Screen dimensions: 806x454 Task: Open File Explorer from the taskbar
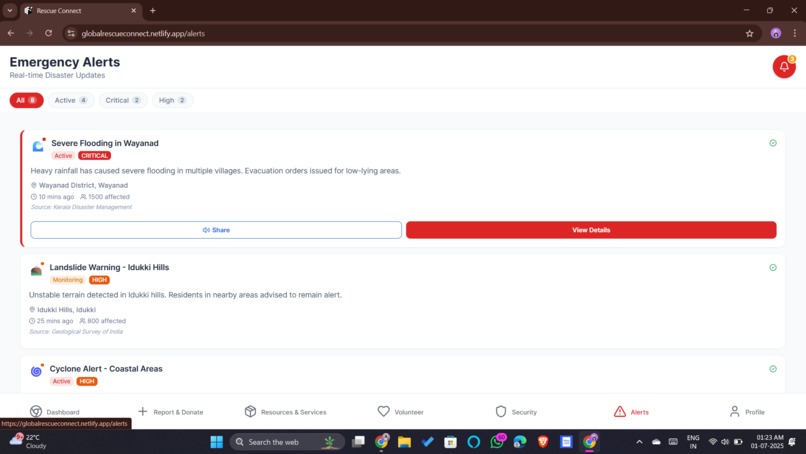pyautogui.click(x=404, y=442)
